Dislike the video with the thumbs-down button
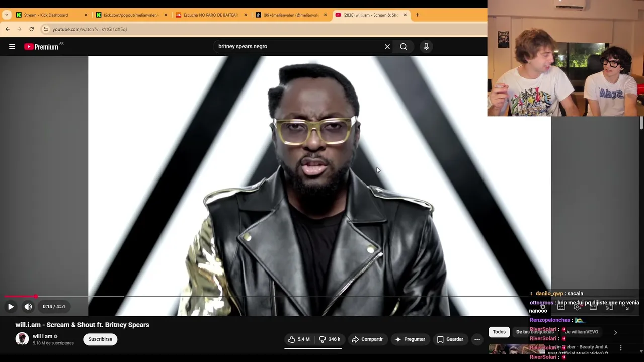Image resolution: width=644 pixels, height=362 pixels. point(330,339)
